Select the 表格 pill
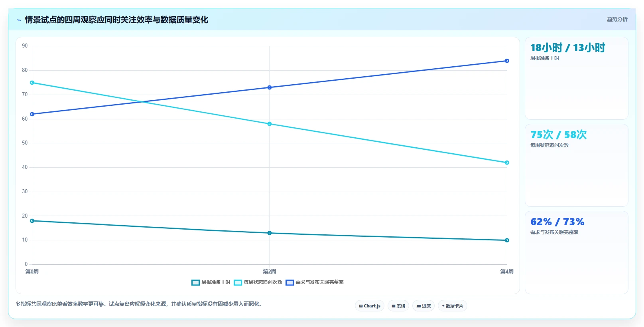 click(x=398, y=306)
